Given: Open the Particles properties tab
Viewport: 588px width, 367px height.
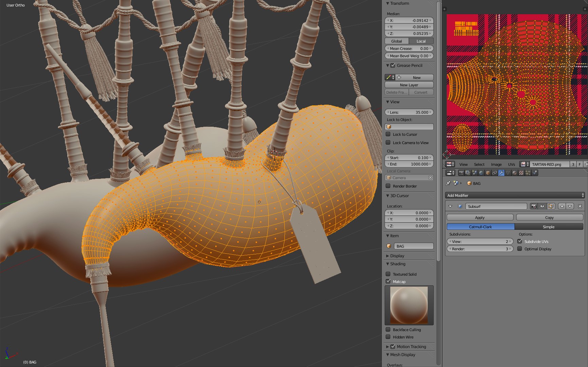Looking at the screenshot, I should (x=528, y=173).
